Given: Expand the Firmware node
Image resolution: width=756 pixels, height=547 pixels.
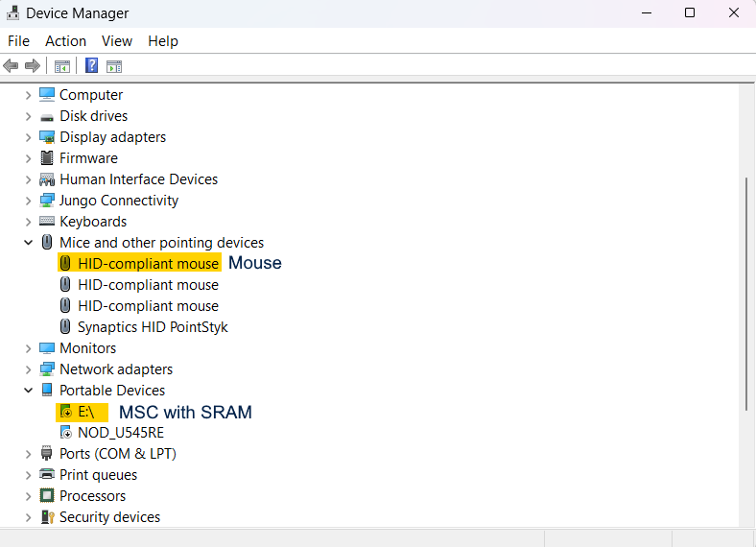Looking at the screenshot, I should point(28,158).
